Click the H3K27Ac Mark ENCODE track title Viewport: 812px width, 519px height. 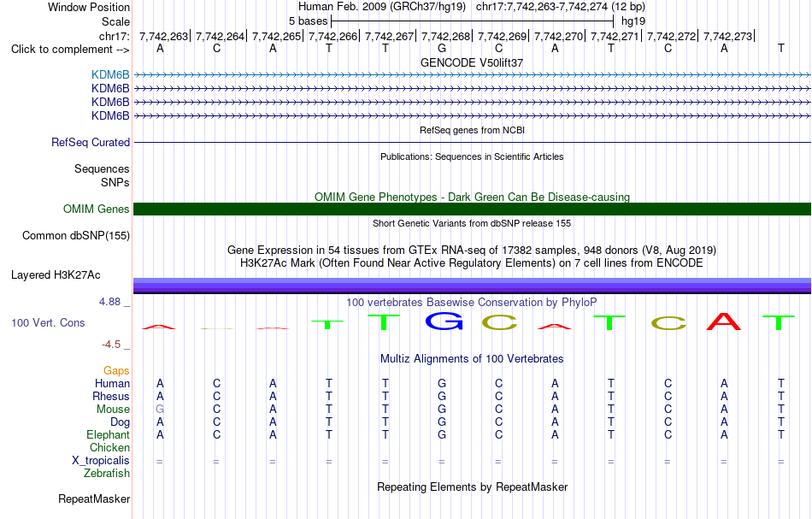[472, 263]
